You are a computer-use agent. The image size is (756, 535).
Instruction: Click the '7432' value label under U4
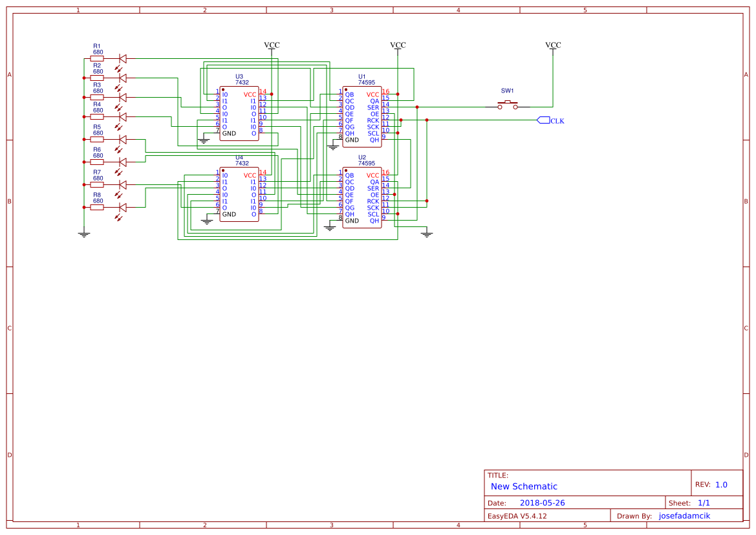(x=242, y=164)
